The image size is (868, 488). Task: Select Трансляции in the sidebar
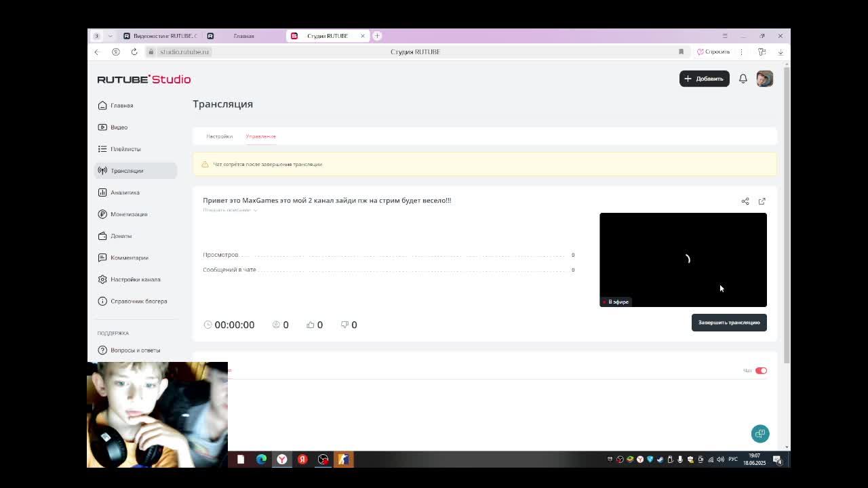tap(135, 171)
